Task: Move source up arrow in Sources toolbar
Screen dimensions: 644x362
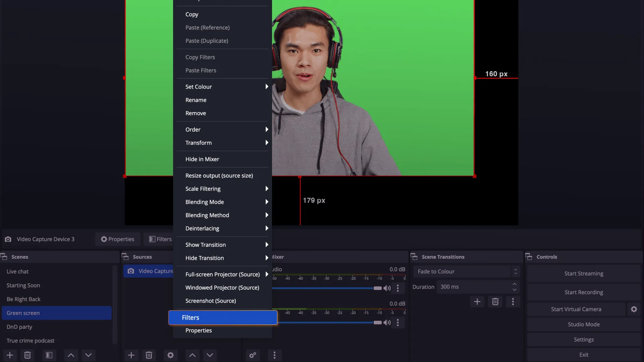Action: point(192,355)
